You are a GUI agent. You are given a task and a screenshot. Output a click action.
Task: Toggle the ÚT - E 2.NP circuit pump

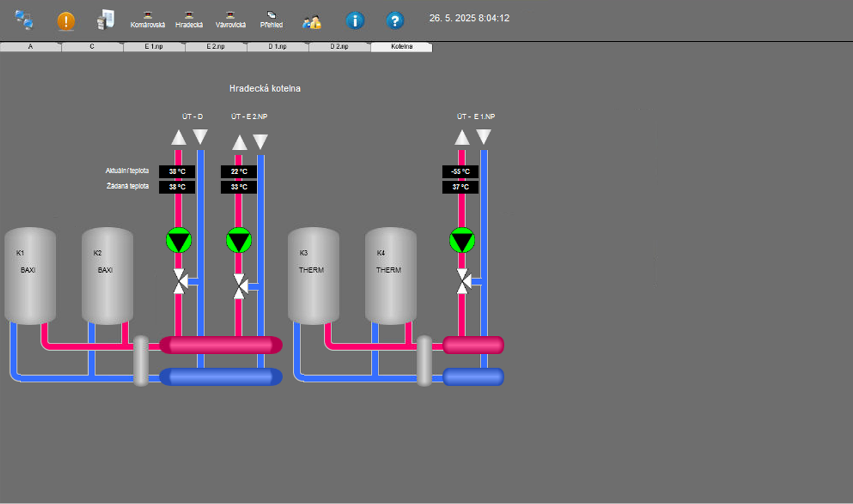point(239,241)
